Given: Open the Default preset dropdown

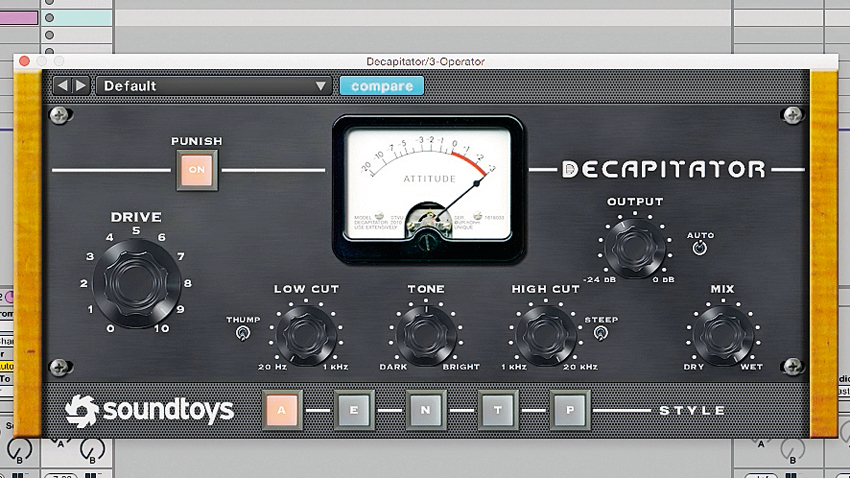Looking at the screenshot, I should [214, 86].
